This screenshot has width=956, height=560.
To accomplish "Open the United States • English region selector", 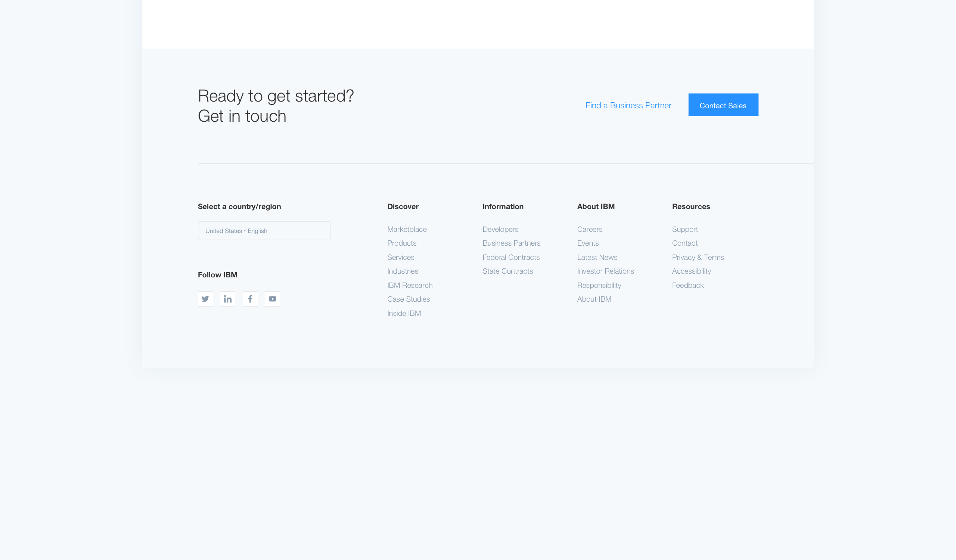I will pos(264,230).
